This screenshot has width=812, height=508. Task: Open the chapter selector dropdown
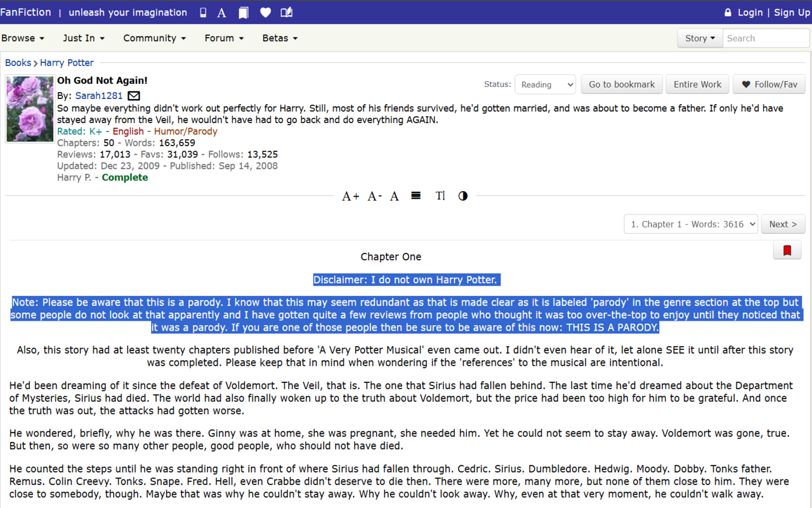pyautogui.click(x=691, y=224)
